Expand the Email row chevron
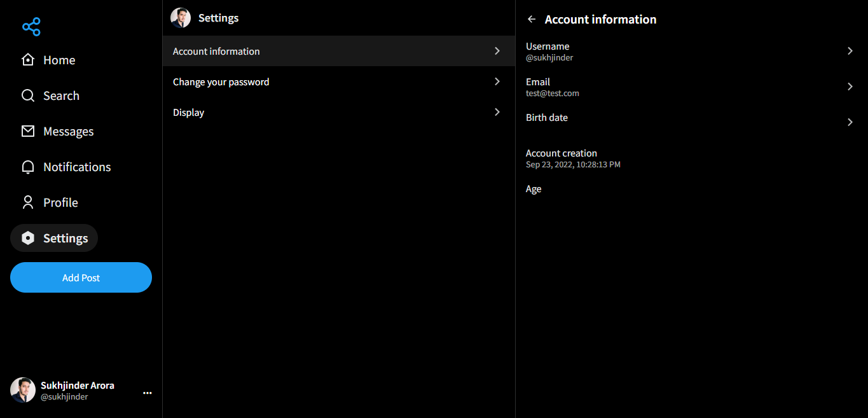Viewport: 868px width, 418px height. [x=850, y=87]
